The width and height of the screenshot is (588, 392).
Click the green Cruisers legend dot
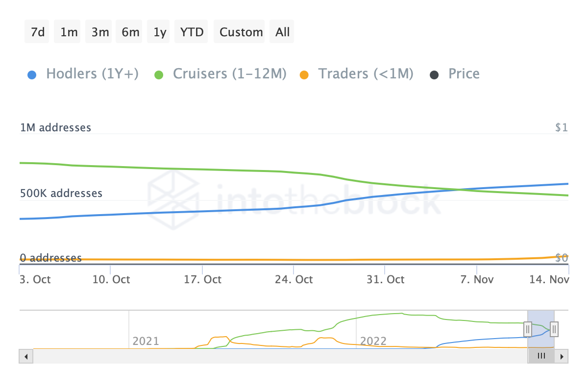tap(159, 75)
